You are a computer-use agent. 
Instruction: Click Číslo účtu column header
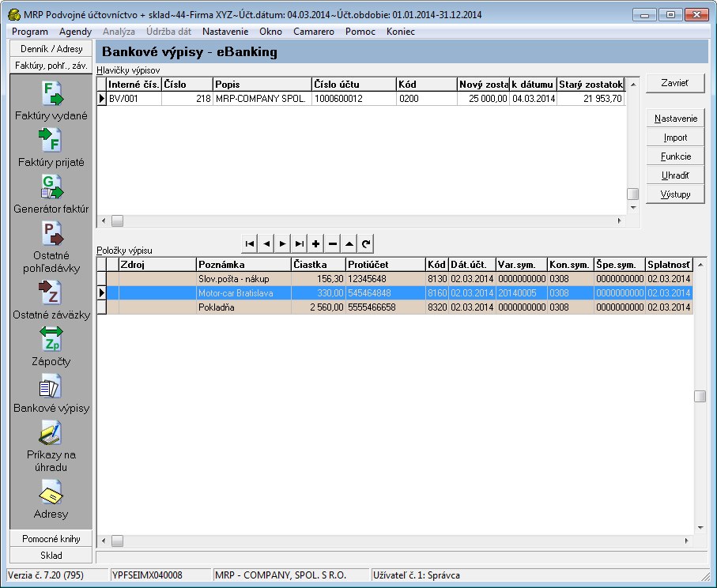click(354, 84)
